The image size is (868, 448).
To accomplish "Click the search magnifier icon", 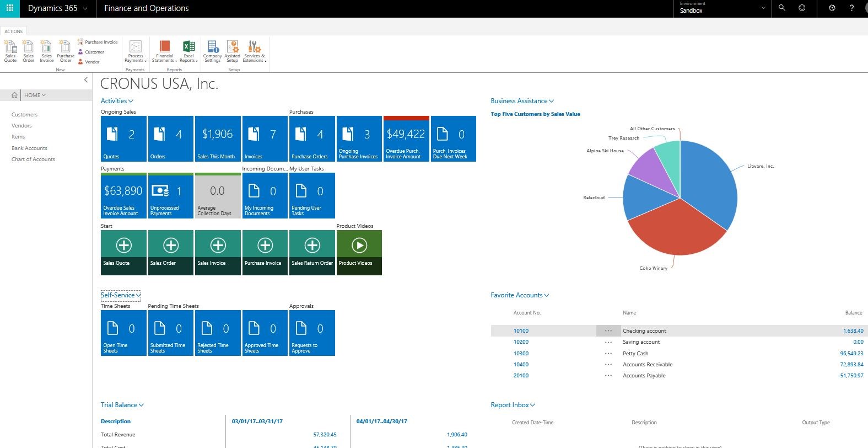I will [x=781, y=8].
